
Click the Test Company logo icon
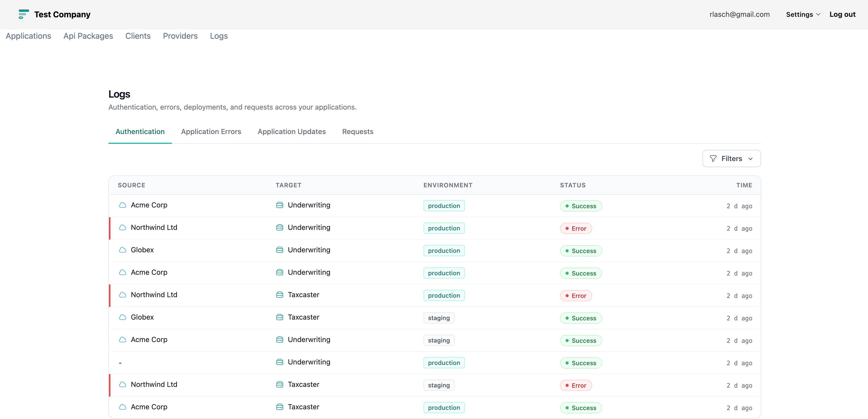pos(23,14)
